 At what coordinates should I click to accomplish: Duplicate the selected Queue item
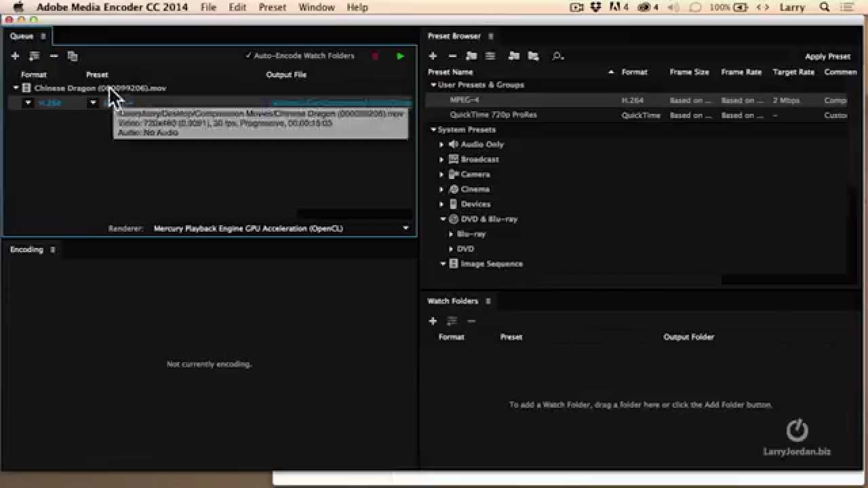(73, 56)
